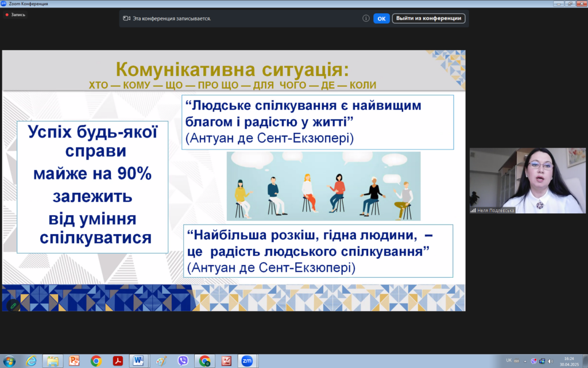The height and width of the screenshot is (368, 588).
Task: Open Adobe Acrobat Reader from taskbar
Action: point(118,361)
